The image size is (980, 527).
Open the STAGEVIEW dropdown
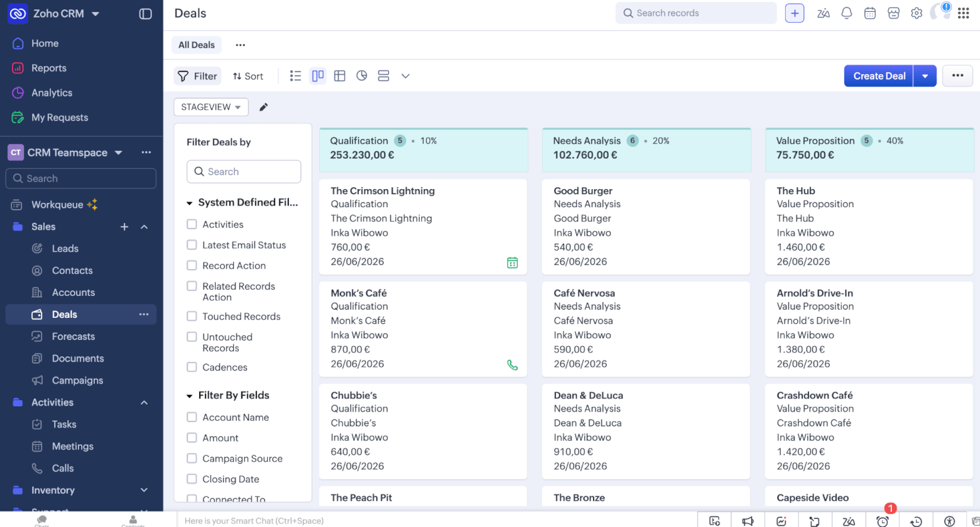[211, 107]
